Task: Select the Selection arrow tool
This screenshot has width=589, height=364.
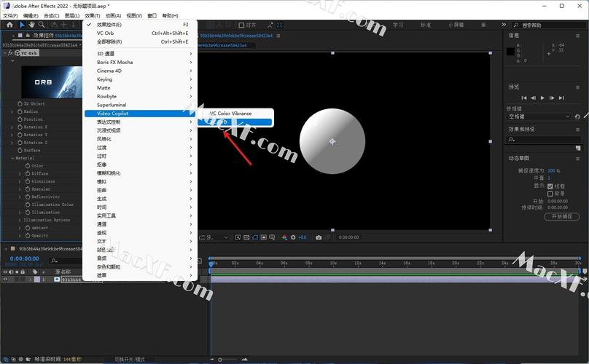Action: click(x=22, y=25)
